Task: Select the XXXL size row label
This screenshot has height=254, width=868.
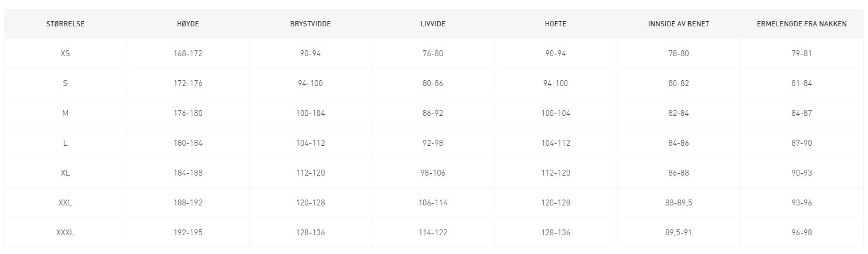Action: coord(65,232)
